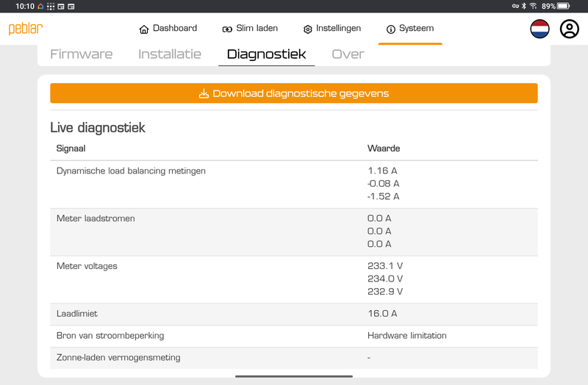The image size is (588, 385).
Task: Click the Live diagnostiek heading
Action: [98, 128]
